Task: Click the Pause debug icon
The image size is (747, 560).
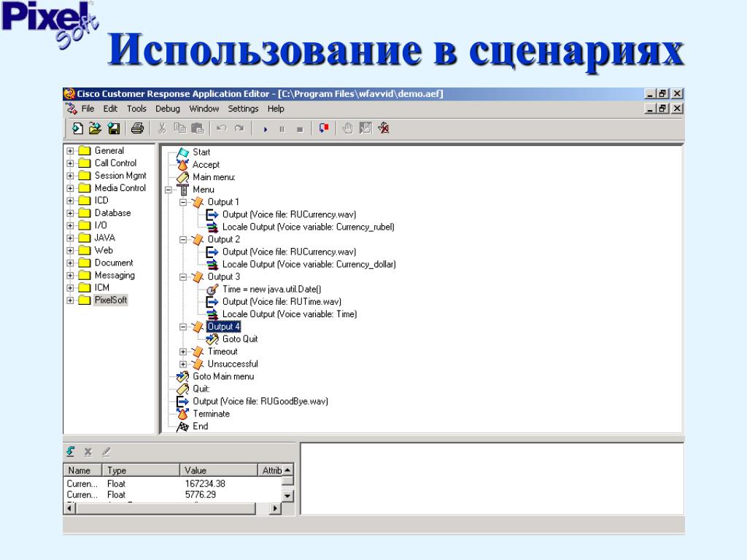Action: [x=282, y=129]
